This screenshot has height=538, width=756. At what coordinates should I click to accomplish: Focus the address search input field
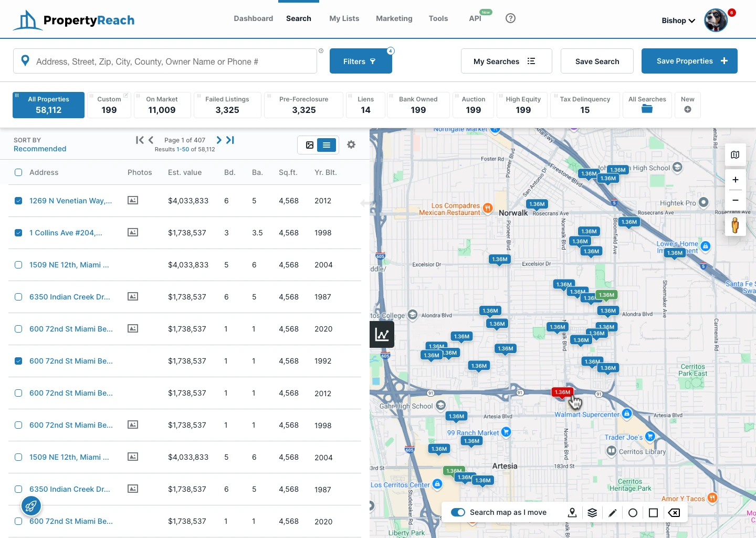pyautogui.click(x=165, y=61)
